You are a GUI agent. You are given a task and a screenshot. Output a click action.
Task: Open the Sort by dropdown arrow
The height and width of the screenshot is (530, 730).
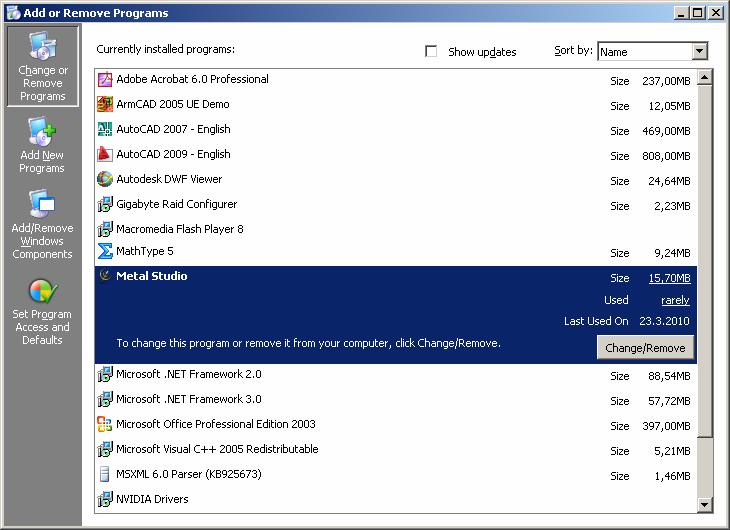699,51
